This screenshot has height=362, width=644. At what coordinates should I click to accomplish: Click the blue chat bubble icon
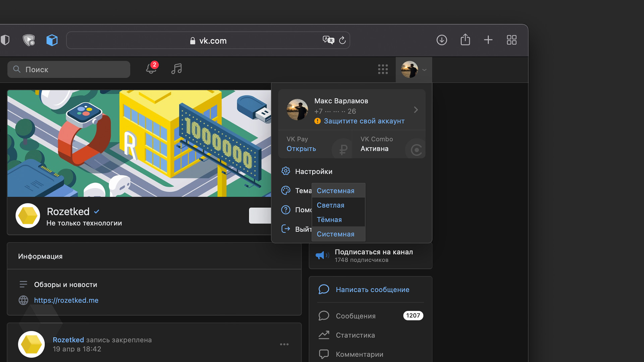tap(324, 289)
